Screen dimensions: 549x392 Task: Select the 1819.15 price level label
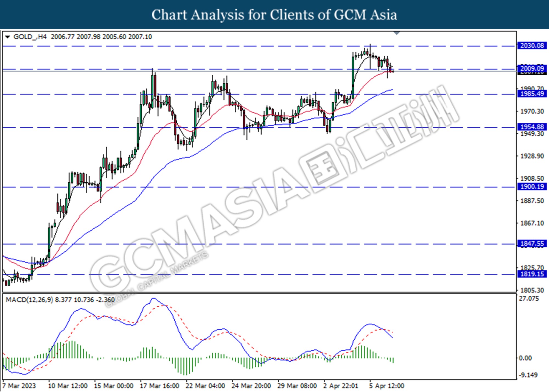click(x=532, y=274)
